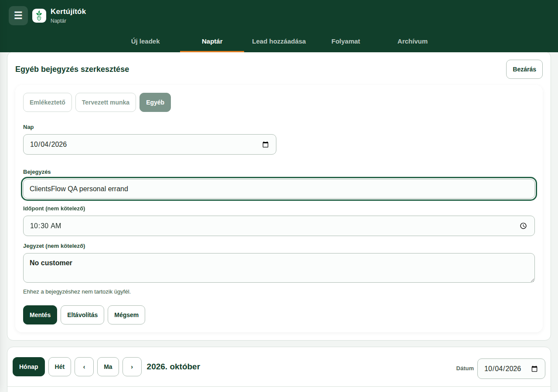Go to previous month arrow
This screenshot has width=558, height=392.
pyautogui.click(x=84, y=367)
